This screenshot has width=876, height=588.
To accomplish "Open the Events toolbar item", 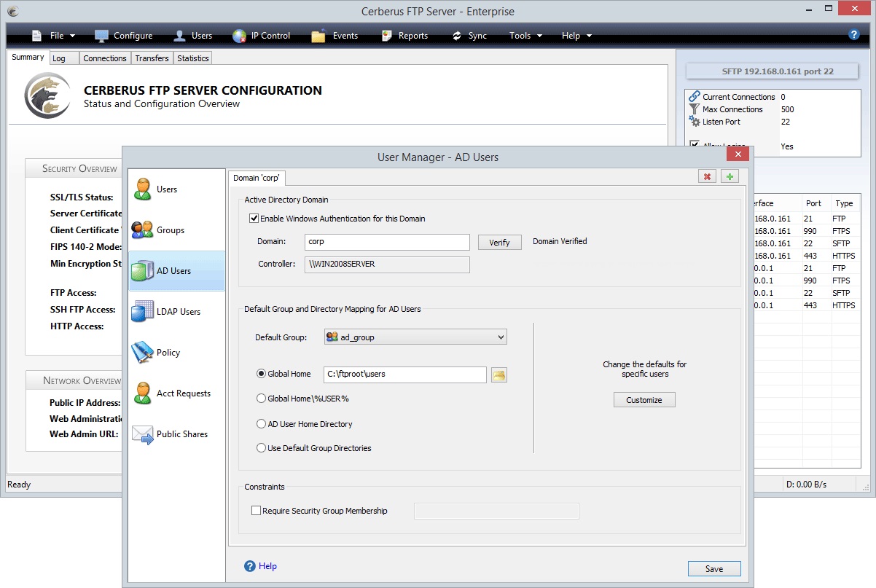I will (335, 36).
